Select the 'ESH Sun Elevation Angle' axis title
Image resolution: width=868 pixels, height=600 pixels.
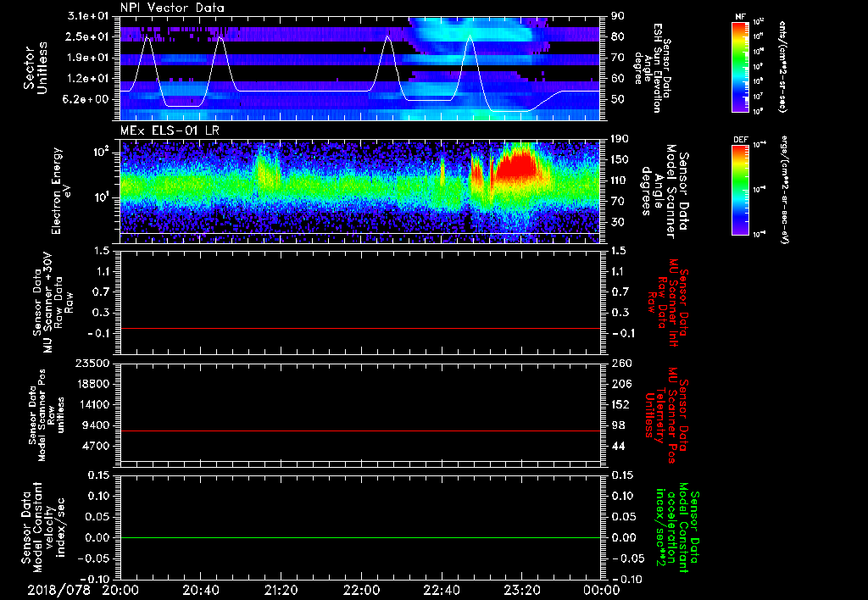click(652, 68)
